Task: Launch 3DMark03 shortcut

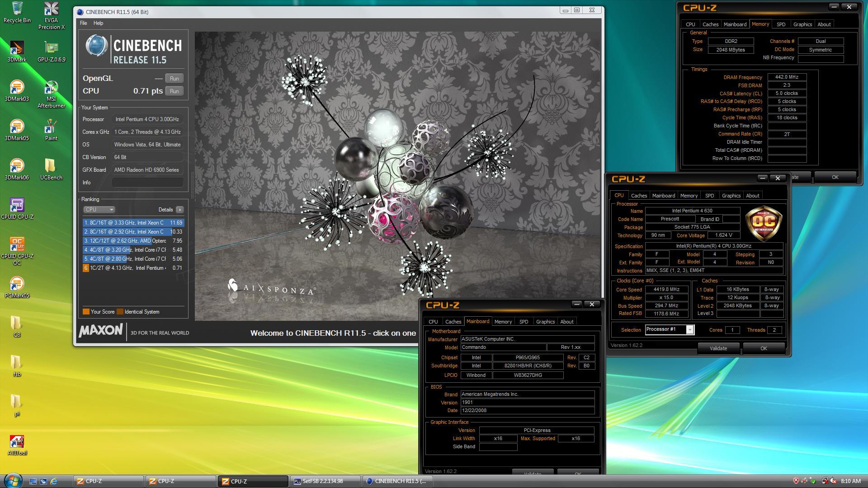Action: pyautogui.click(x=17, y=91)
